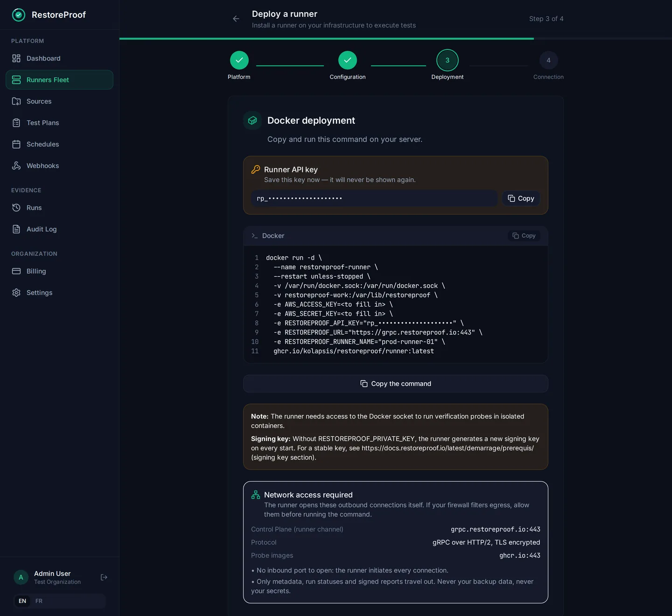672x616 pixels.
Task: Open Dashboard from the sidebar
Action: [x=59, y=58]
